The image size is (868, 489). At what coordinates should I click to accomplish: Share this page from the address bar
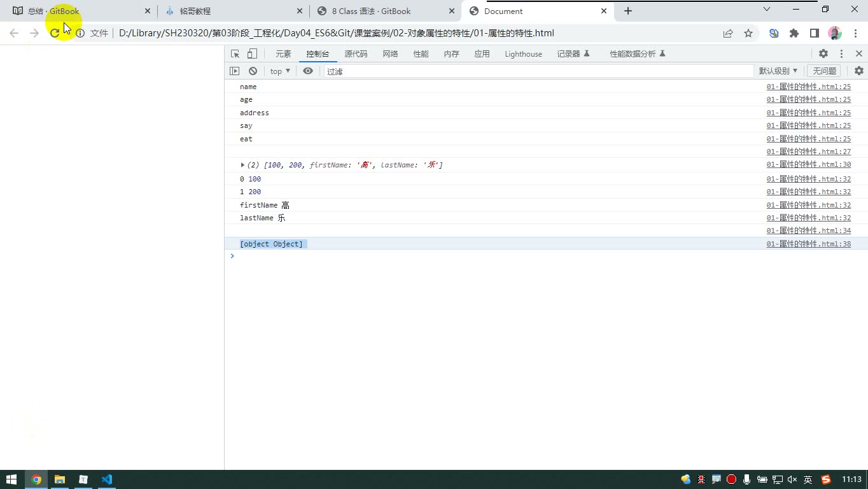click(728, 33)
